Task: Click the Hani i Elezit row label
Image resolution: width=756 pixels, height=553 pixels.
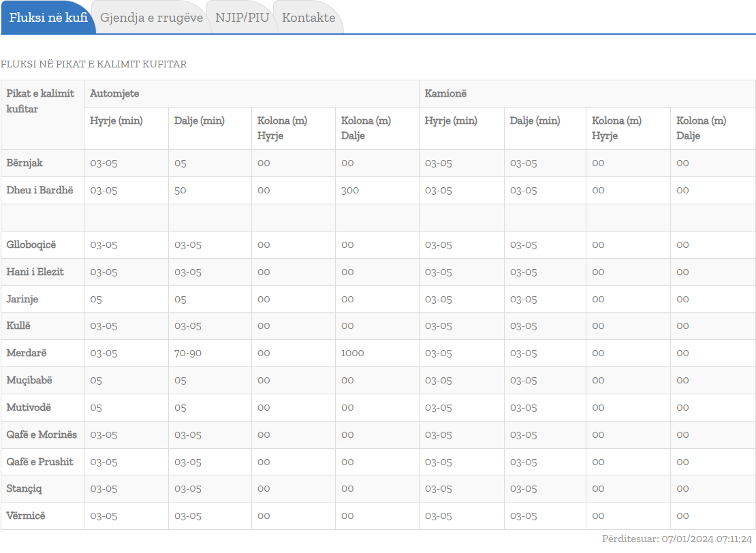Action: click(35, 272)
